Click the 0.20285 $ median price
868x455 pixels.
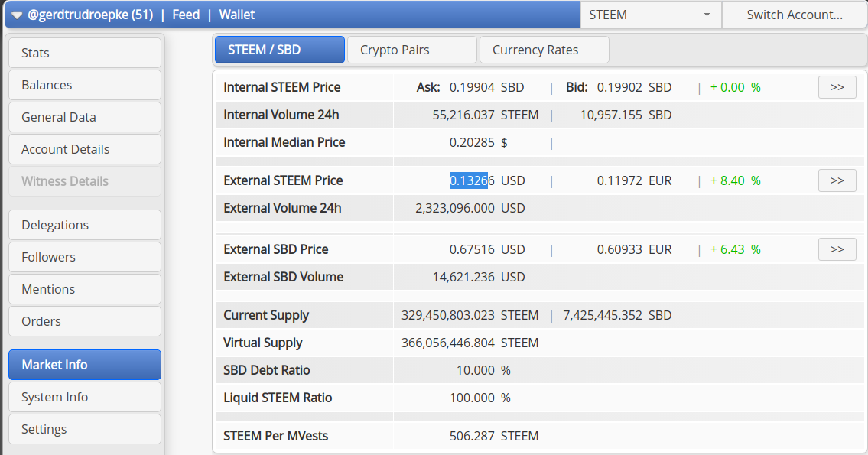pos(479,143)
